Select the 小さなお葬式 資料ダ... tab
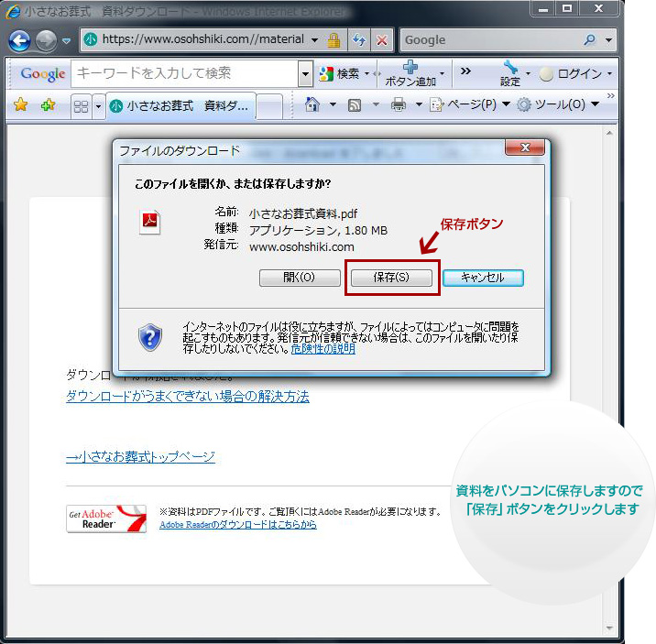 180,106
